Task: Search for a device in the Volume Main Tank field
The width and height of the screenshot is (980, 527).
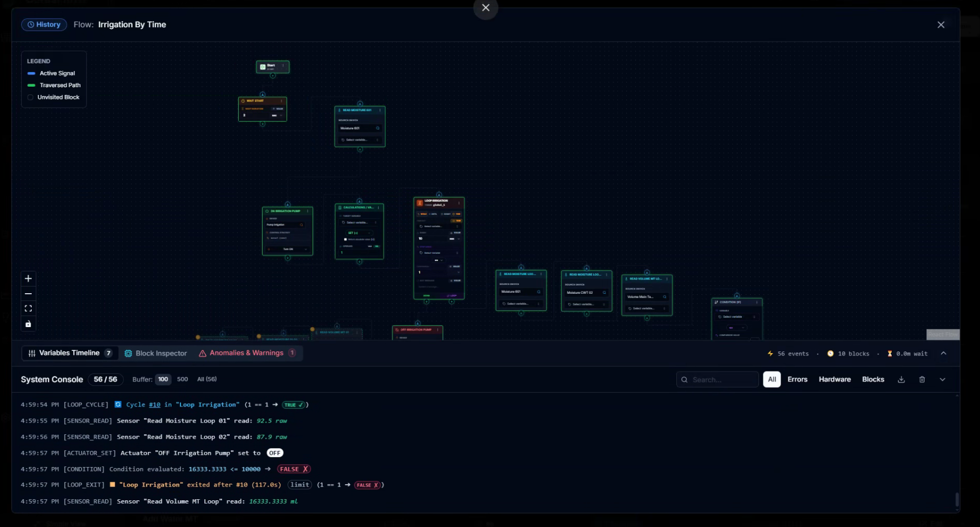Action: click(x=665, y=297)
